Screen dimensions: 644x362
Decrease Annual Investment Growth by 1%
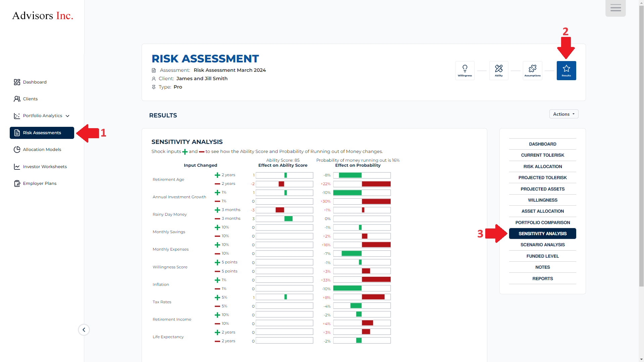tap(217, 201)
